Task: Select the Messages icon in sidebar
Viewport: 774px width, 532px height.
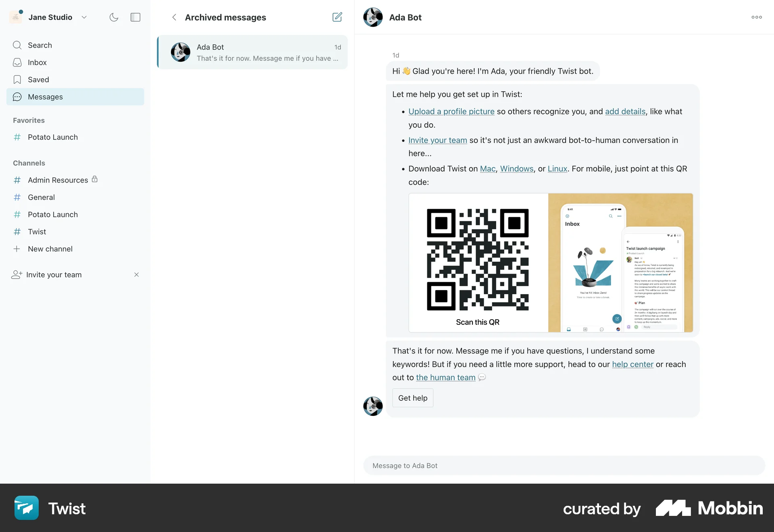Action: (17, 97)
